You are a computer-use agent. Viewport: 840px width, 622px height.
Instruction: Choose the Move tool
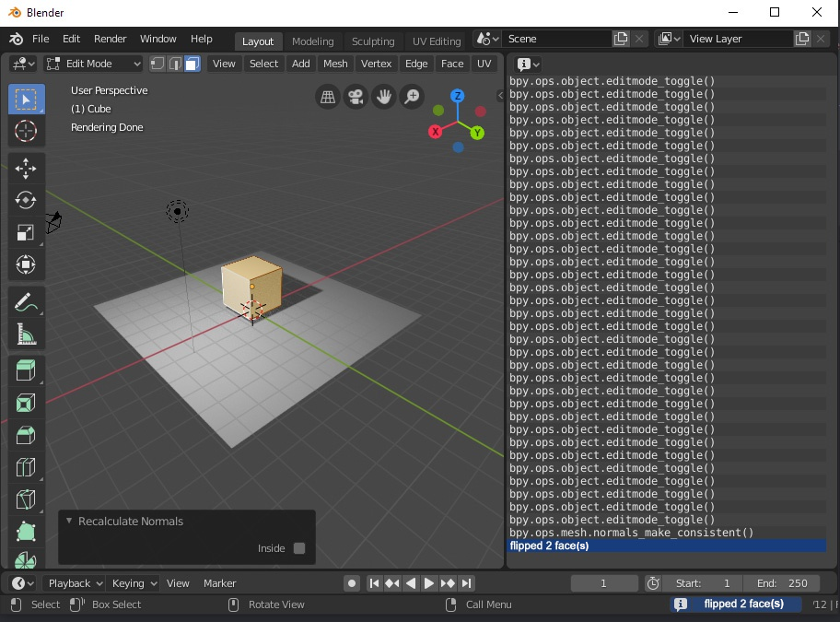tap(26, 169)
